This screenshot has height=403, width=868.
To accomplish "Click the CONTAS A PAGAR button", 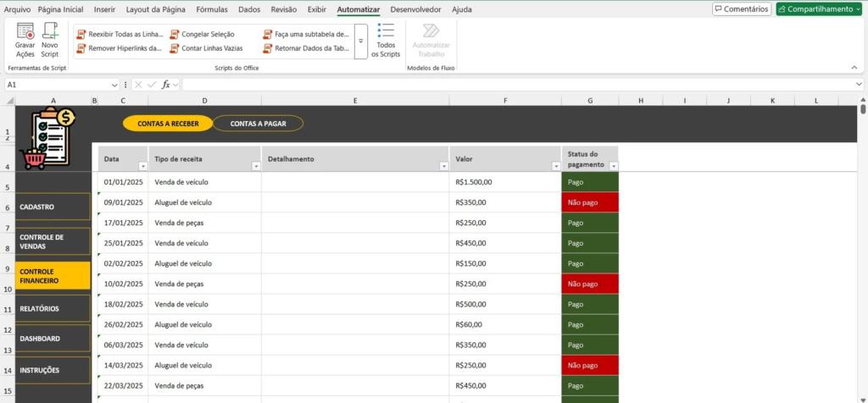I will (x=258, y=124).
